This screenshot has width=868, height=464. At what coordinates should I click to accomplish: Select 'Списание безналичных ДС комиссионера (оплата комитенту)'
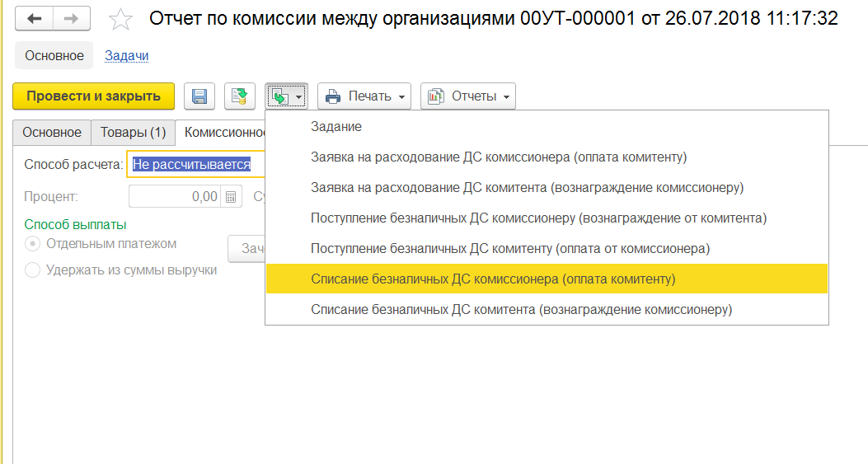tap(493, 279)
